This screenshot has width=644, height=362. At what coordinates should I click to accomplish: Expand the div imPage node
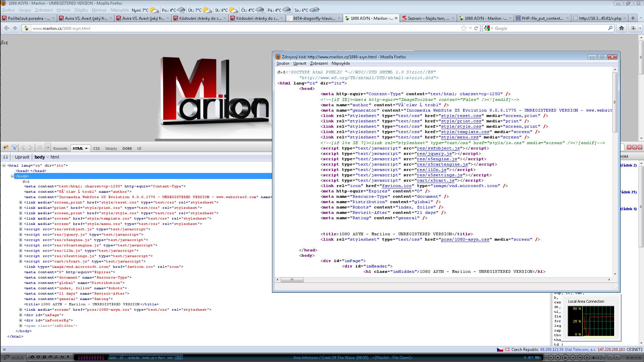20,315
